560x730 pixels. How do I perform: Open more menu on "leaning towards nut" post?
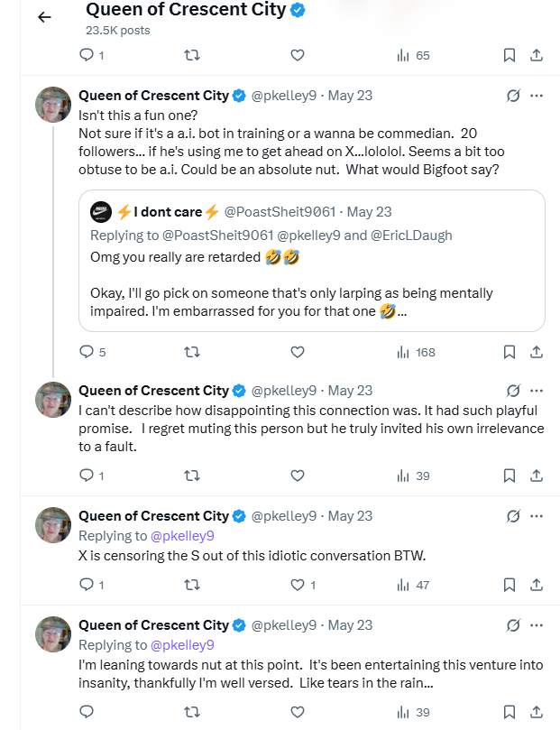(537, 625)
